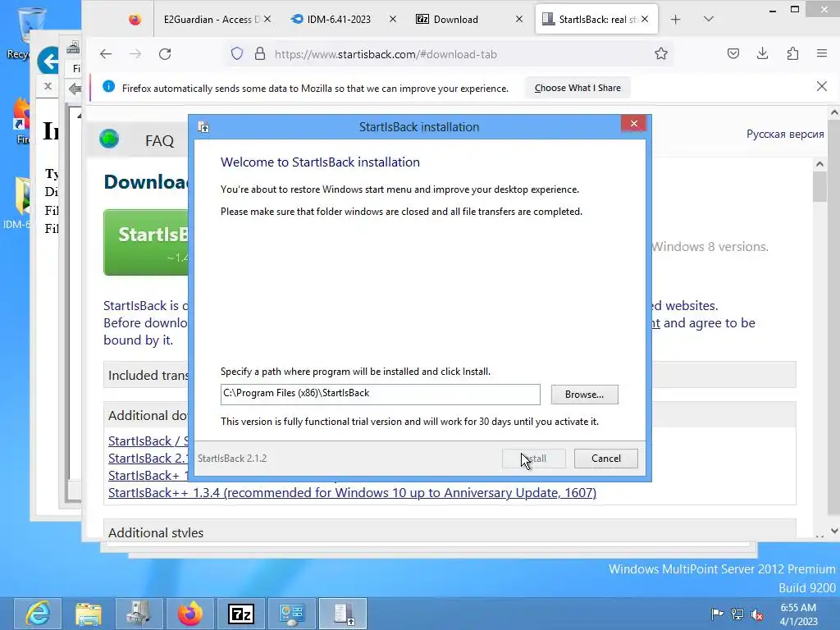
Task: Open Server Manager taskbar icon
Action: 291,614
